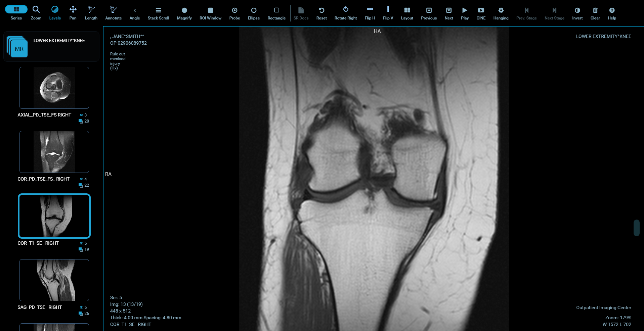
Task: Flip the image vertically
Action: 388,13
